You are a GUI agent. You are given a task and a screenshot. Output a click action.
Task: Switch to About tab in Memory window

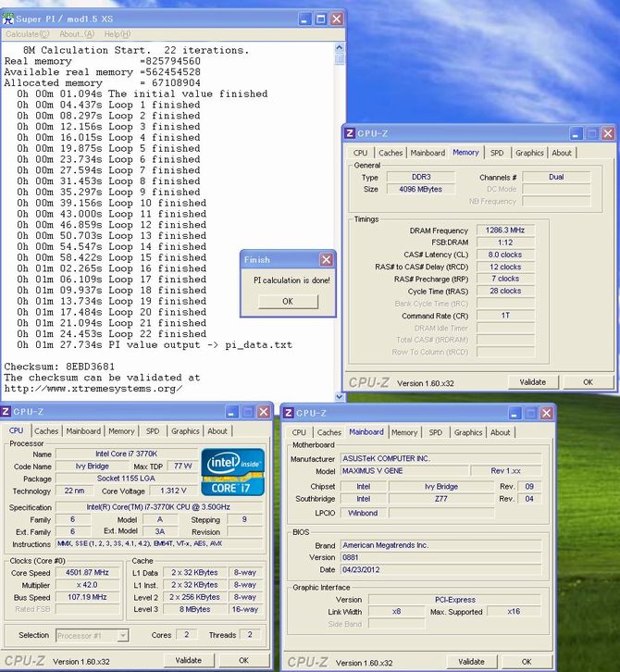point(562,153)
